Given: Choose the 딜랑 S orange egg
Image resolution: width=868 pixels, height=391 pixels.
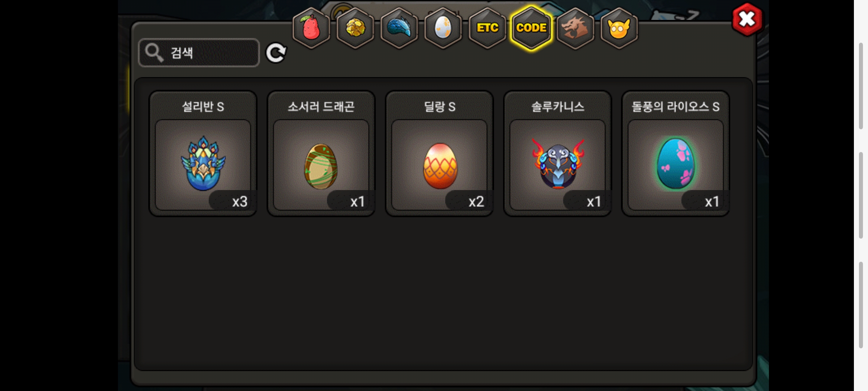Looking at the screenshot, I should [x=439, y=154].
